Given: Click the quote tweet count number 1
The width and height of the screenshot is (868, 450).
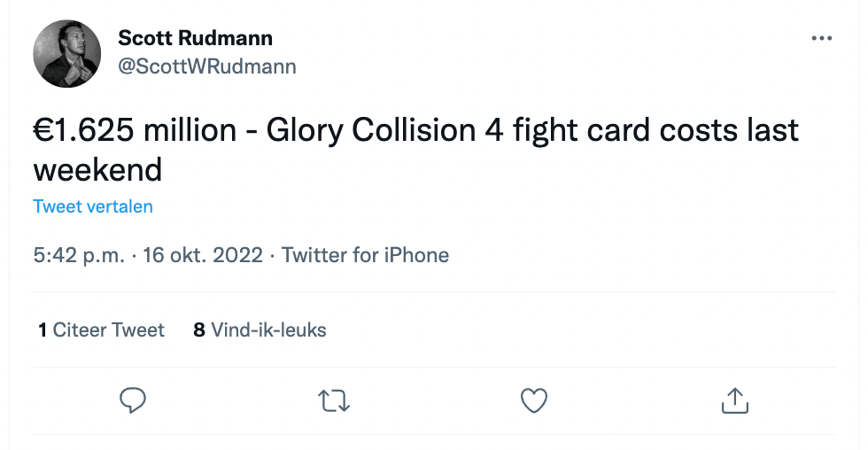Looking at the screenshot, I should 43,330.
